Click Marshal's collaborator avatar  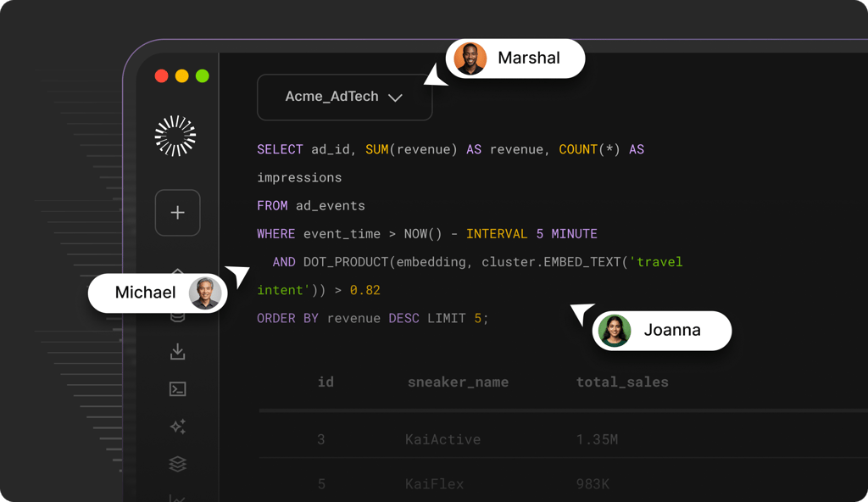coord(470,59)
